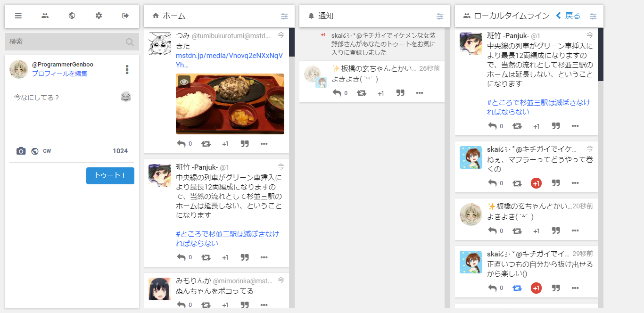Open the three-dot profile menu
644x313 pixels.
(127, 69)
